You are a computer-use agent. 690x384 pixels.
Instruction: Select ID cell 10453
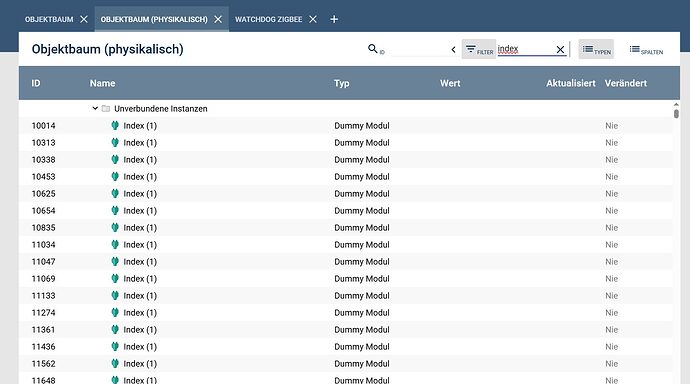tap(44, 177)
